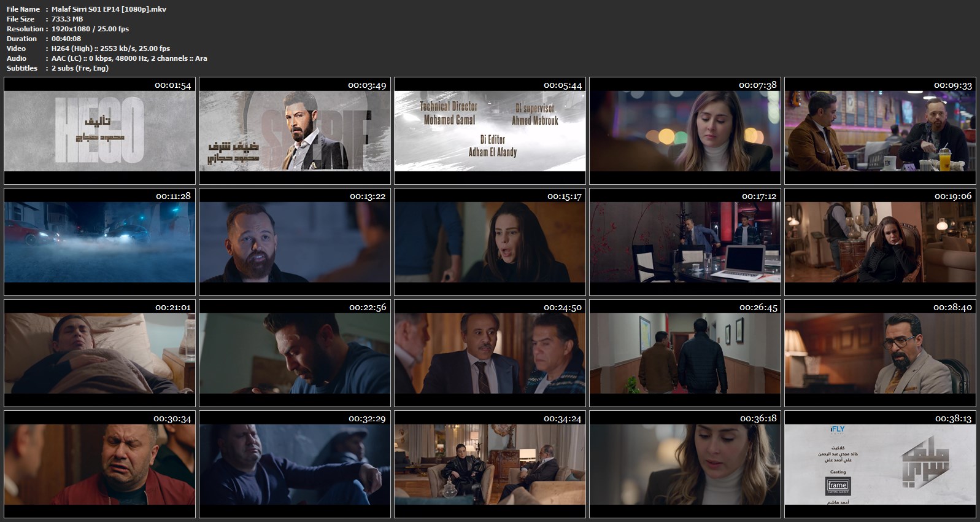Image resolution: width=980 pixels, height=522 pixels.
Task: Click the file size value '733.3 MB'
Action: click(x=67, y=19)
